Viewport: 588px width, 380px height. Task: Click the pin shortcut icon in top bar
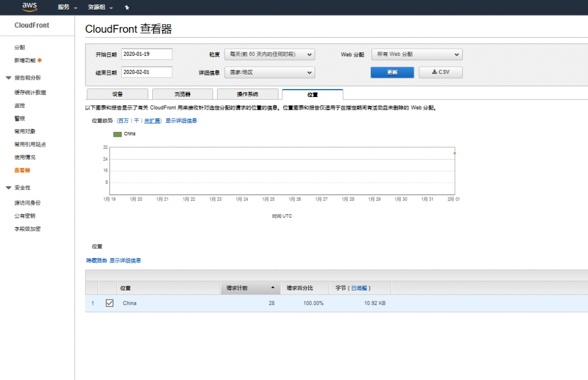pos(127,7)
